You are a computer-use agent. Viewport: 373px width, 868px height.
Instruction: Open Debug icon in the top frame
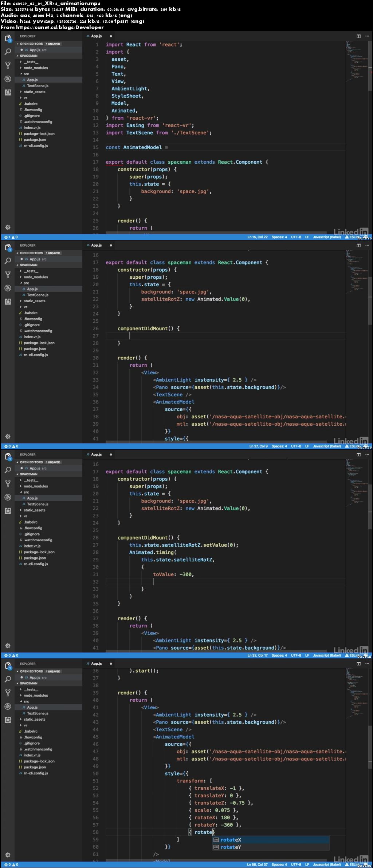click(x=8, y=79)
